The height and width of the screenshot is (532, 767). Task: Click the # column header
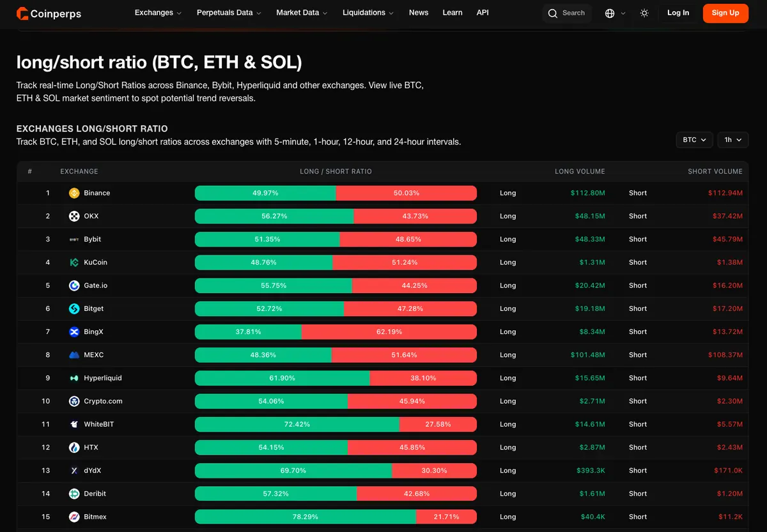pos(30,172)
